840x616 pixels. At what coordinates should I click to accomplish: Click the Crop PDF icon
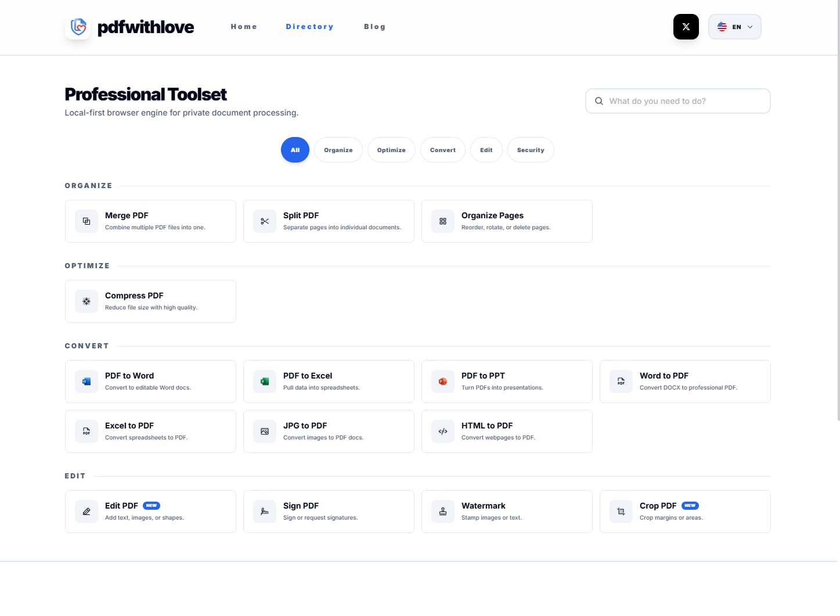pyautogui.click(x=621, y=511)
